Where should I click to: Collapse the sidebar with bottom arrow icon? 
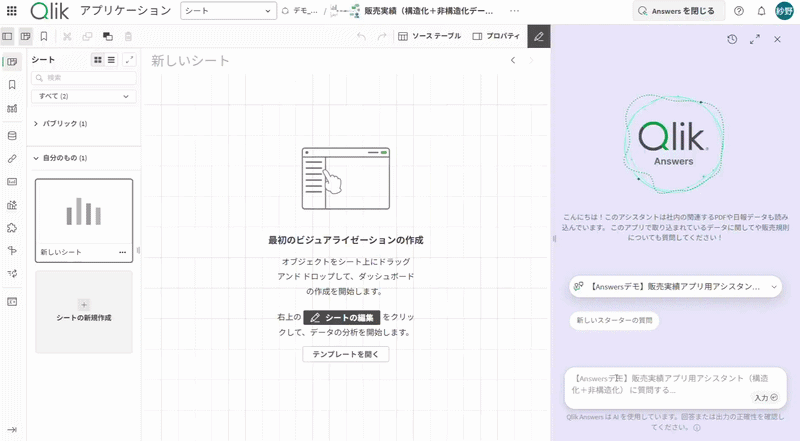tap(12, 429)
